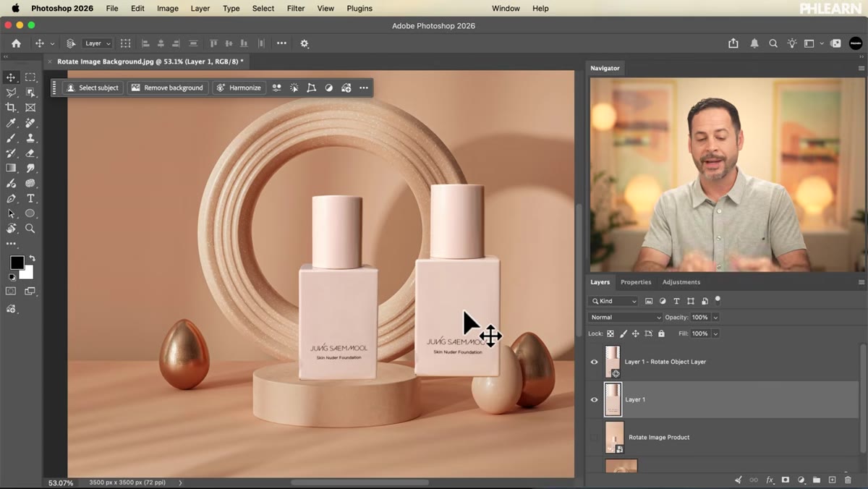Viewport: 868px width, 489px height.
Task: Click the search magnifier in top bar
Action: coord(773,43)
